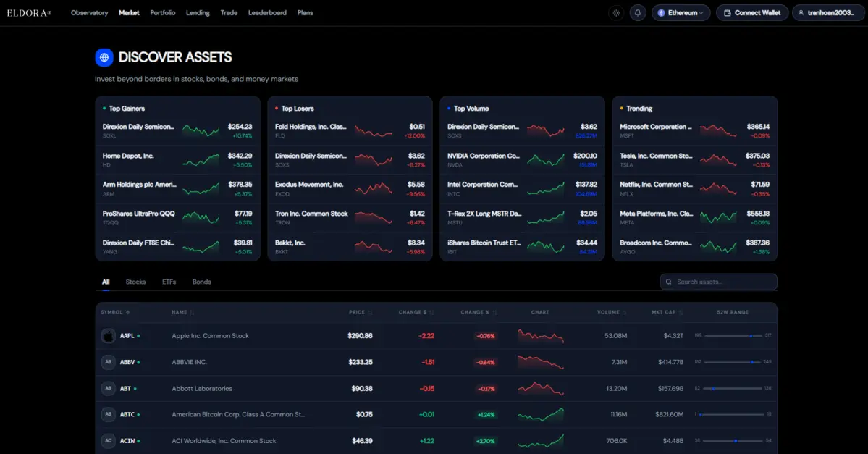Screen dimensions: 868x454
Task: Open Arm Holdings in Top Gainers
Action: coord(177,189)
